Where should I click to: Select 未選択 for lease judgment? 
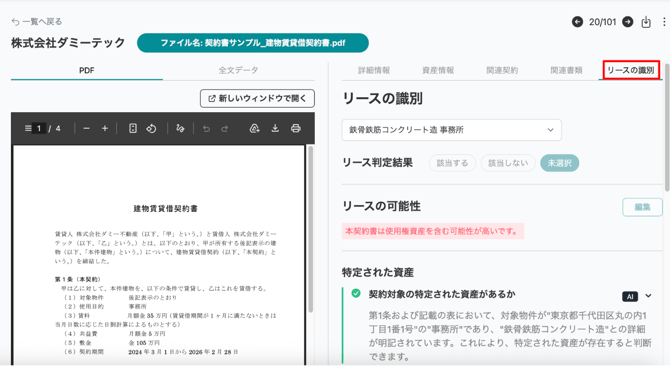click(560, 163)
